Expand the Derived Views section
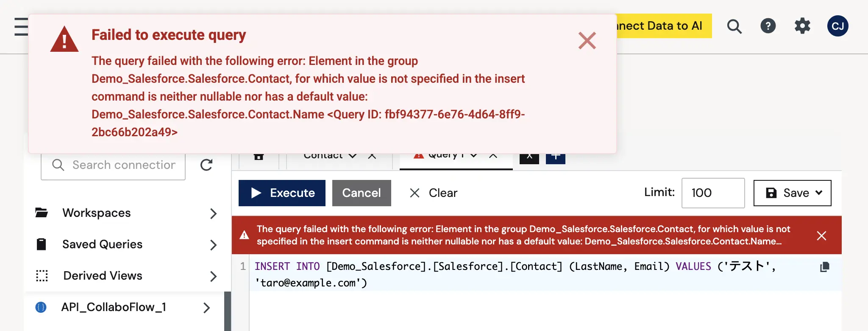Viewport: 868px width, 331px height. 213,276
